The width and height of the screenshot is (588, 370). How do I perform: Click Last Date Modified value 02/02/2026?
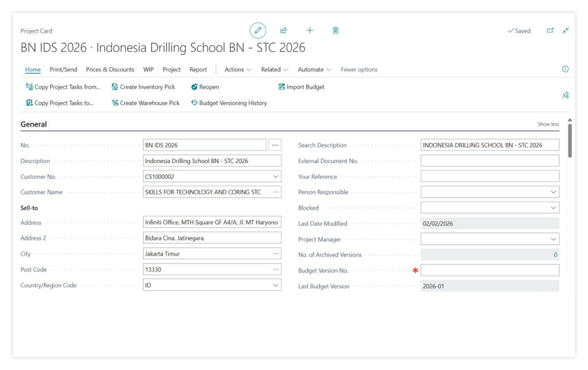(438, 223)
